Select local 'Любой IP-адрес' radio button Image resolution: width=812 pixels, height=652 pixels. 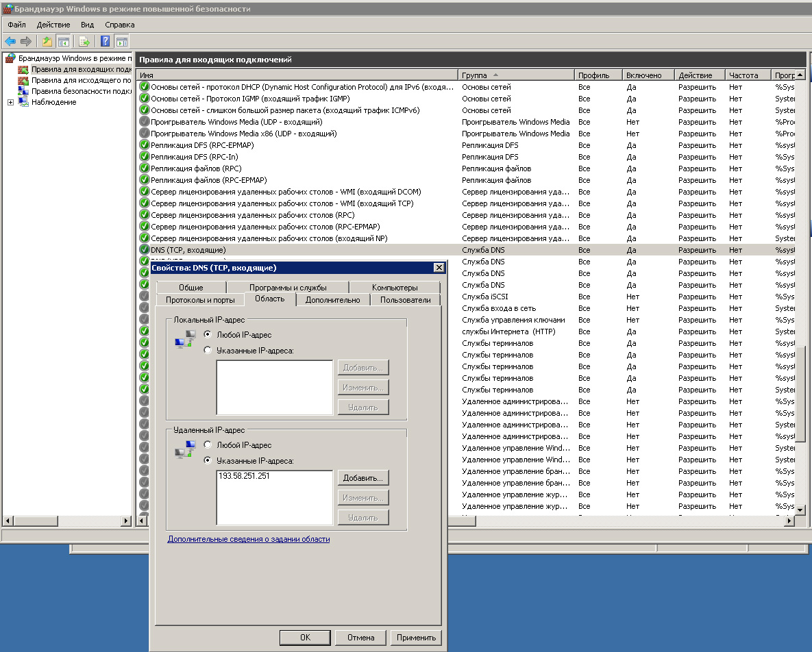pos(208,334)
